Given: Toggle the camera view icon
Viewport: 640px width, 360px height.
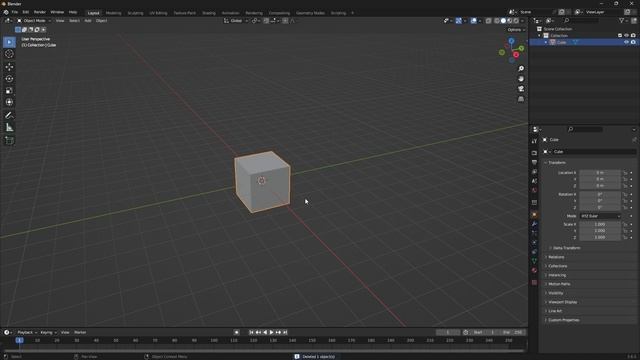Looking at the screenshot, I should 521,89.
